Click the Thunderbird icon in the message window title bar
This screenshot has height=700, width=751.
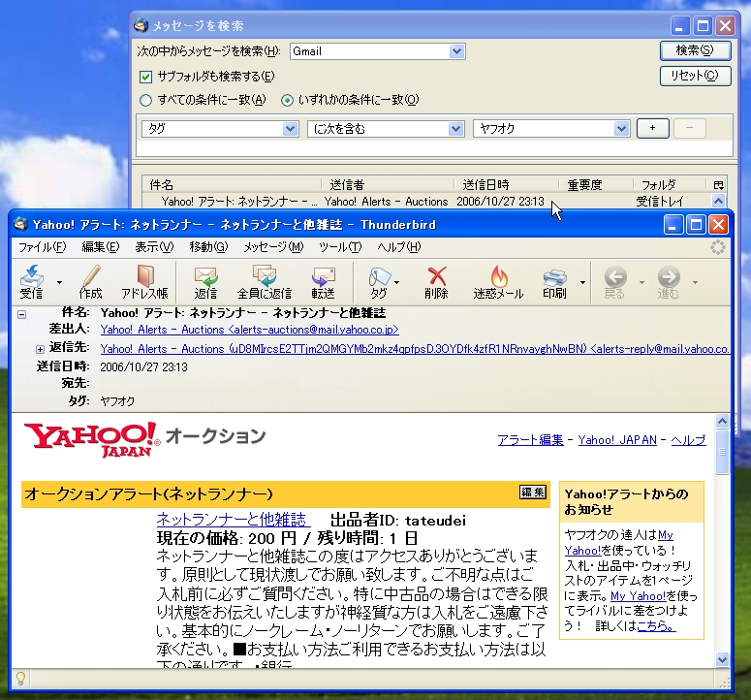coord(20,224)
